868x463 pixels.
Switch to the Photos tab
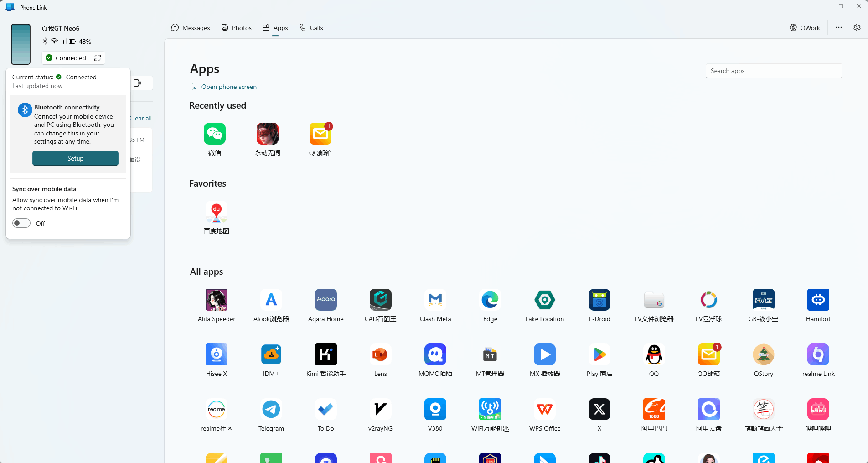point(236,28)
